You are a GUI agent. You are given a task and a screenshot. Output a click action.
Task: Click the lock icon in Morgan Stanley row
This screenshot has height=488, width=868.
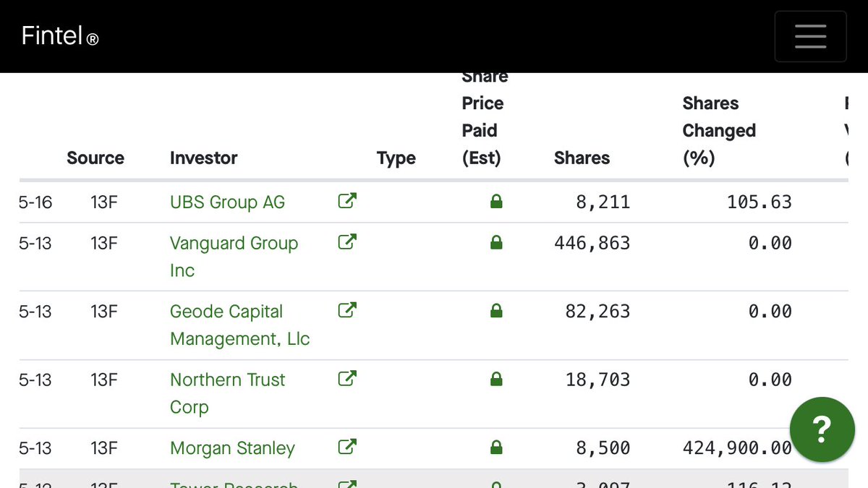tap(496, 448)
